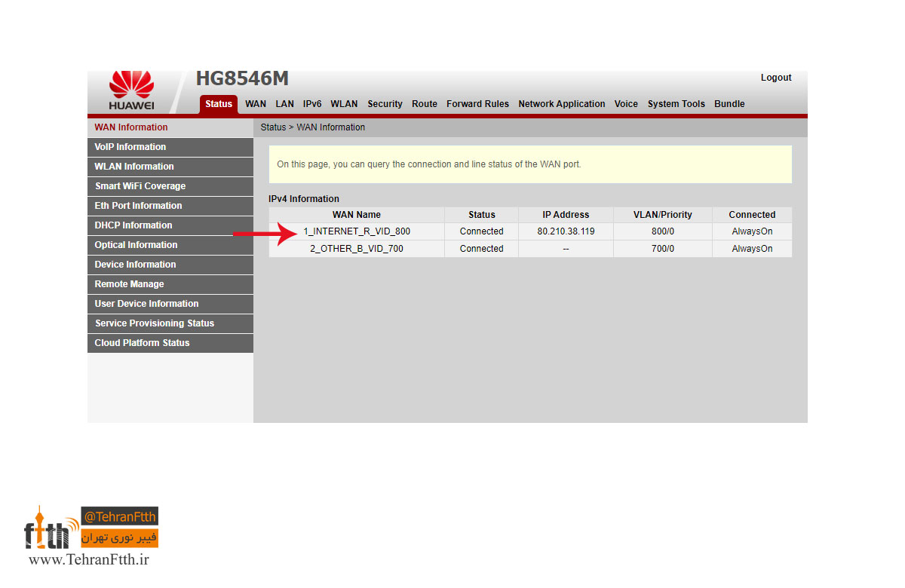Open the WLAN tab
The width and height of the screenshot is (905, 588).
click(344, 104)
